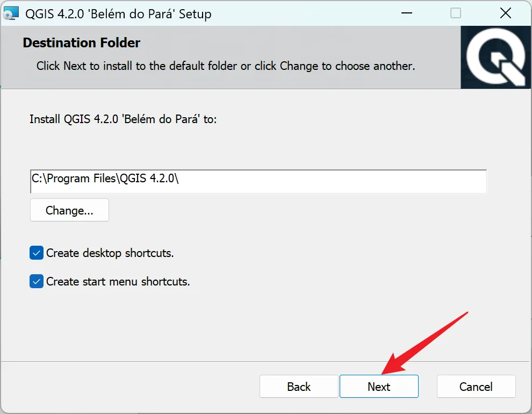This screenshot has height=414, width=532.
Task: Click the Next button
Action: 379,386
